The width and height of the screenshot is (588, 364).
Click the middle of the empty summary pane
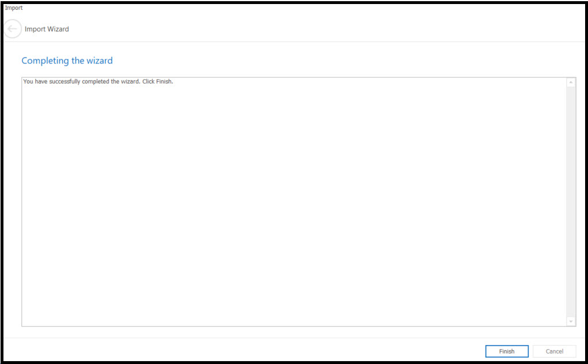point(294,202)
